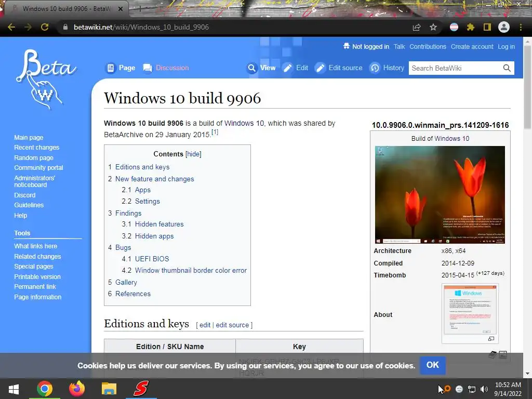Open the red S app on taskbar

[x=141, y=389]
